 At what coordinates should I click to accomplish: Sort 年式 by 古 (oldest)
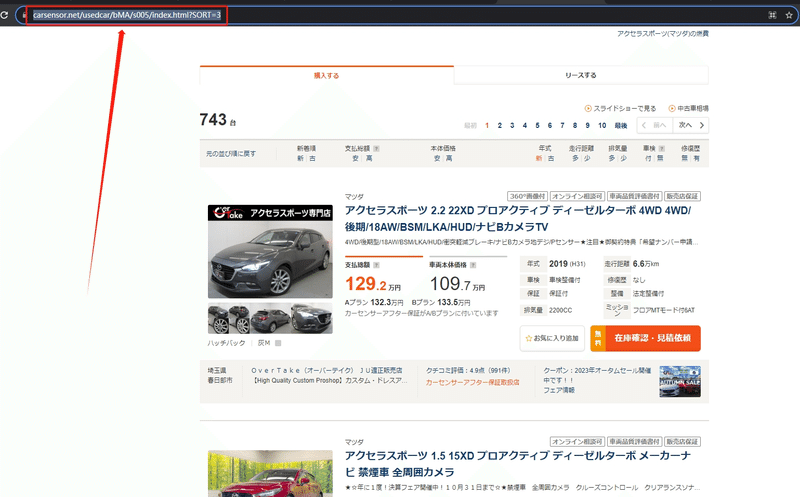click(551, 159)
